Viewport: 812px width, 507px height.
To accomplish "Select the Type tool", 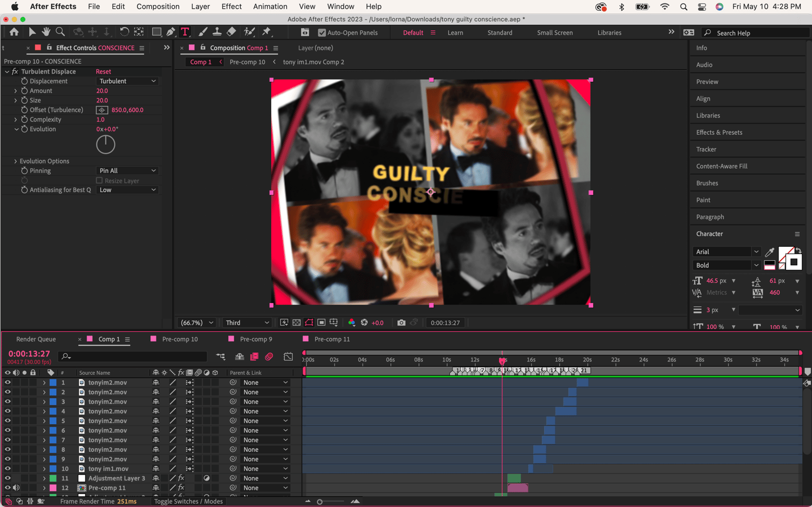I will coord(185,32).
